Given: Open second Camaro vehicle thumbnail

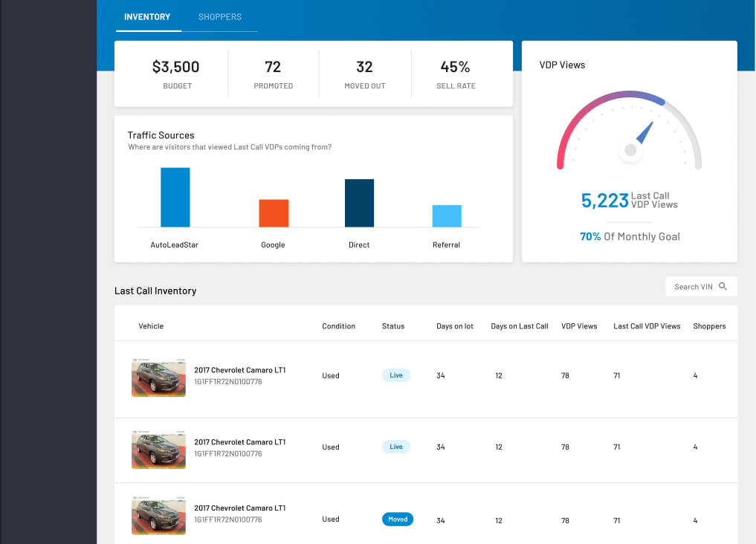Looking at the screenshot, I should (x=158, y=449).
